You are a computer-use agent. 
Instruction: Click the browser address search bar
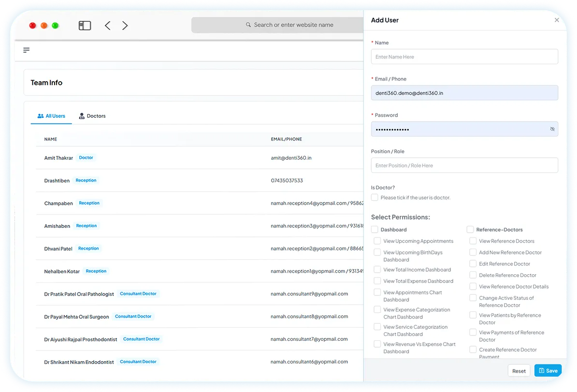coord(277,25)
